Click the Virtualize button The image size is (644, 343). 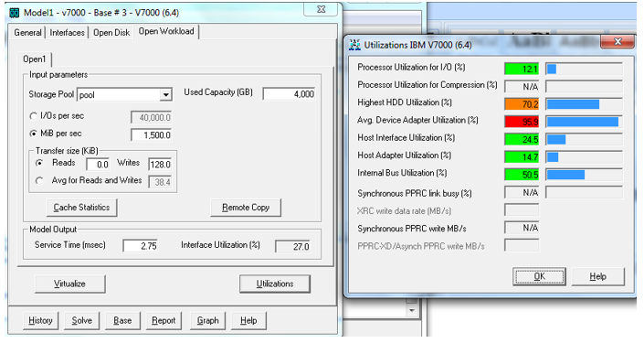click(69, 284)
